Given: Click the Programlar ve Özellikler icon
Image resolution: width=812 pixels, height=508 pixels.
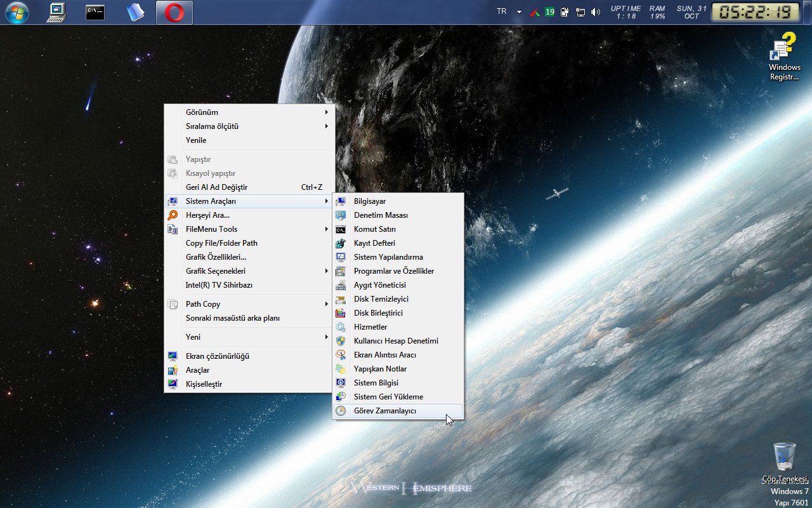Looking at the screenshot, I should tap(341, 271).
